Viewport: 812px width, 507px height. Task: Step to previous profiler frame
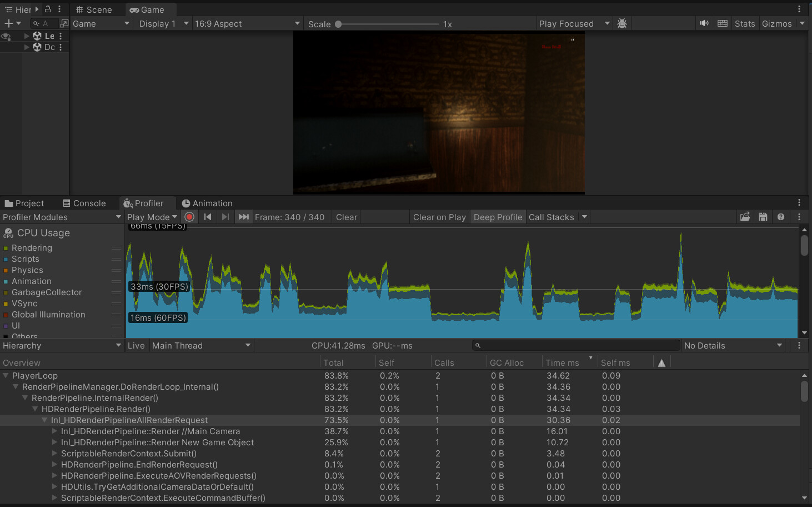click(x=208, y=217)
